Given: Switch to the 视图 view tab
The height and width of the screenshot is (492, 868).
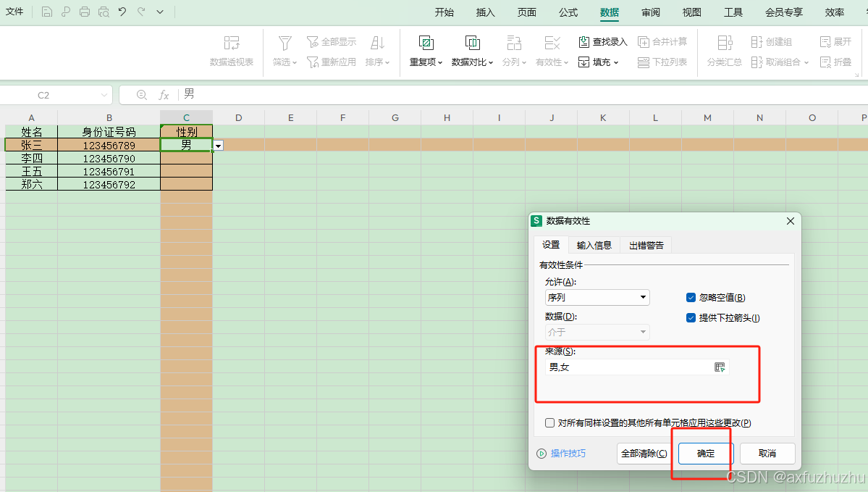Looking at the screenshot, I should [692, 12].
